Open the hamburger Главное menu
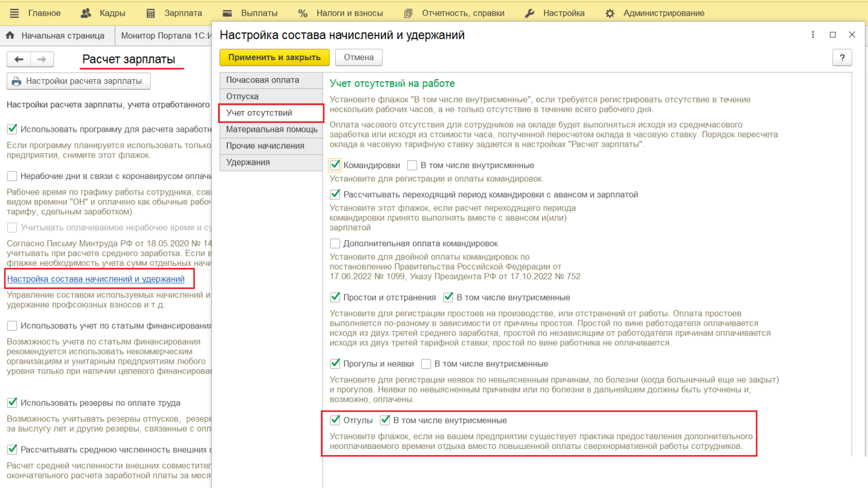Screen dimensions: 868x488 pos(36,13)
